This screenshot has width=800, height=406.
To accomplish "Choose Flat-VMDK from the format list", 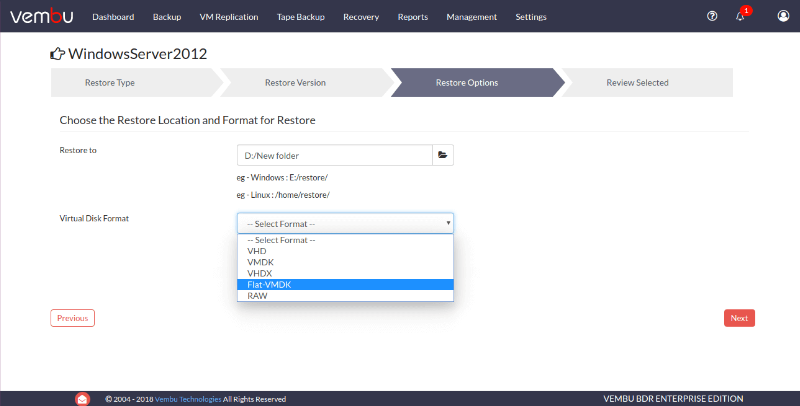I will coord(345,285).
